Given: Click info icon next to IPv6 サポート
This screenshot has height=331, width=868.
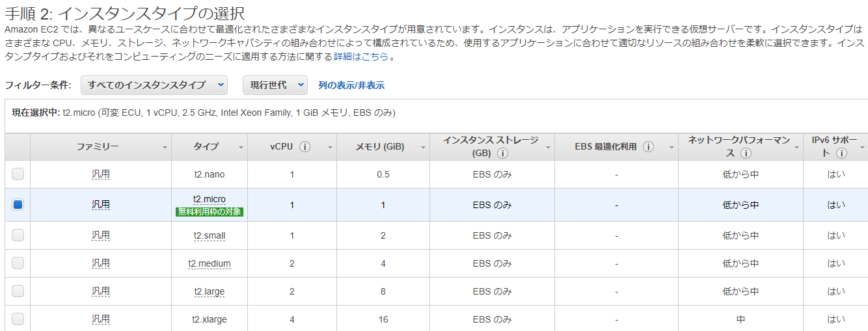Looking at the screenshot, I should point(841,153).
